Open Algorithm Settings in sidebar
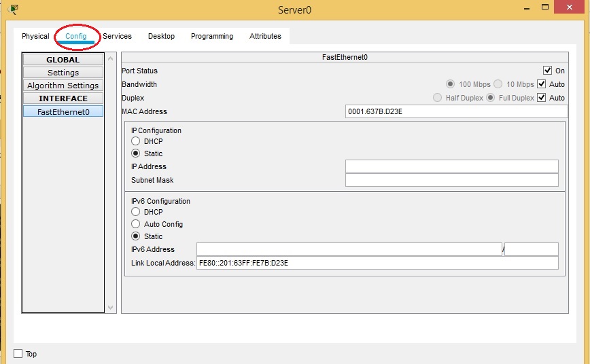590x364 pixels. 63,86
